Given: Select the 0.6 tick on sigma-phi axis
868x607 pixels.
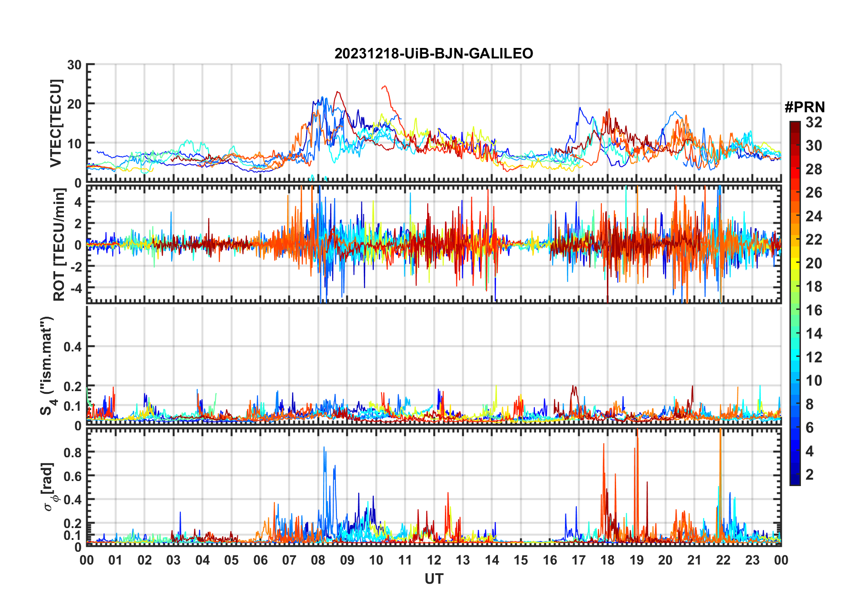Looking at the screenshot, I should 73,476.
